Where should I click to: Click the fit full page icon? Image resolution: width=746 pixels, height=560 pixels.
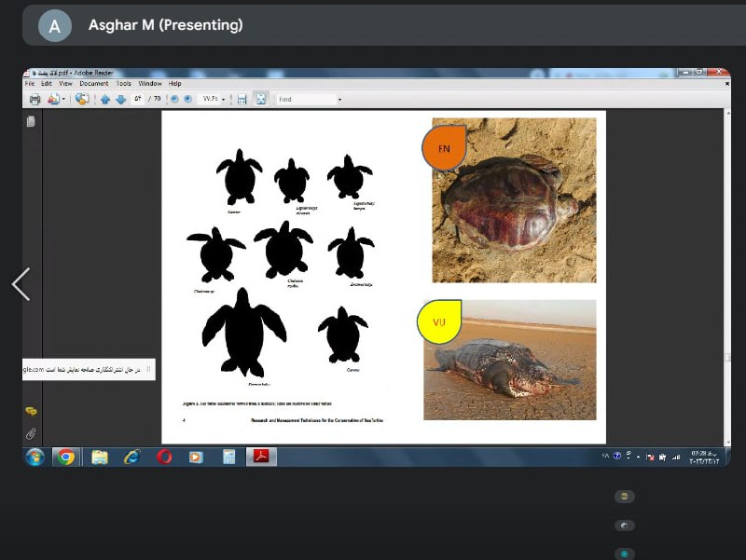(261, 99)
